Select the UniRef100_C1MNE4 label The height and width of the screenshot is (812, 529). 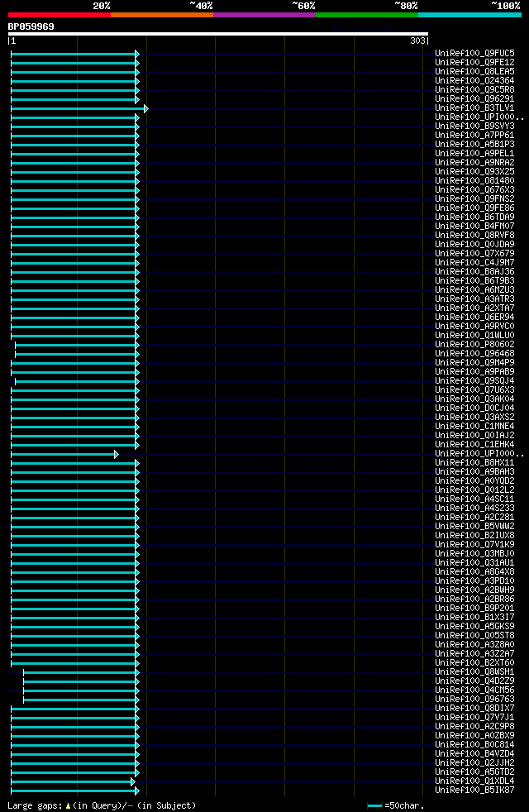pyautogui.click(x=474, y=426)
